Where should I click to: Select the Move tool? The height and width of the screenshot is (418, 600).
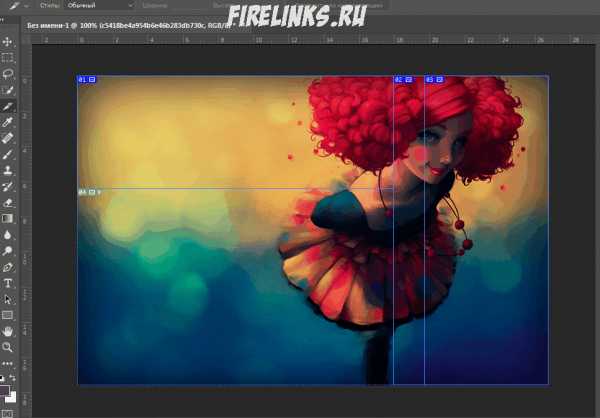[7, 41]
